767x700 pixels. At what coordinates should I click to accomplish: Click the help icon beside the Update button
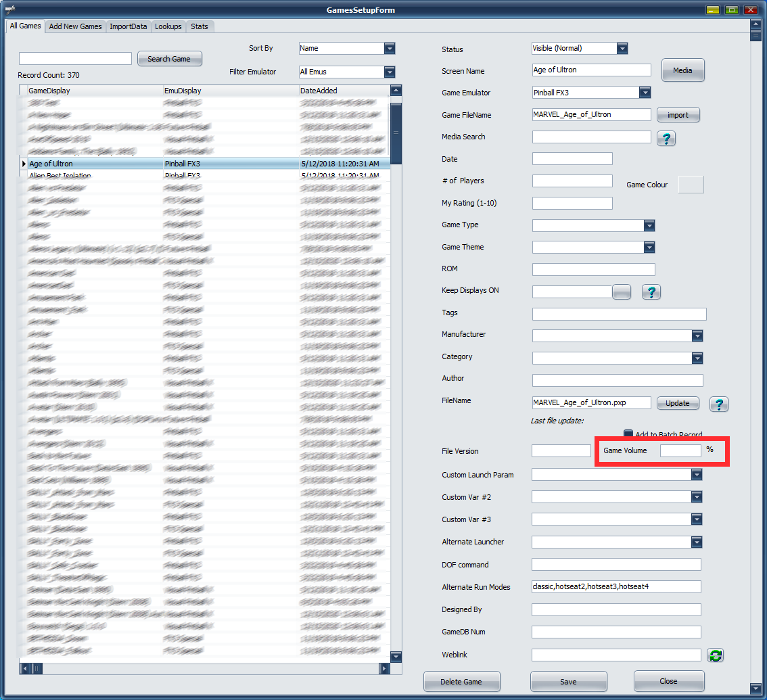click(718, 404)
